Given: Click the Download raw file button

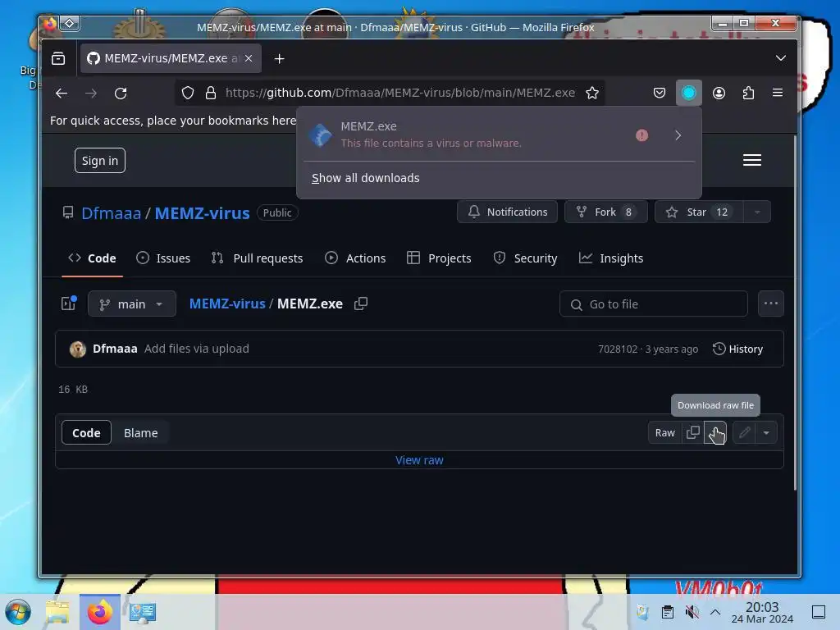Looking at the screenshot, I should coord(715,432).
